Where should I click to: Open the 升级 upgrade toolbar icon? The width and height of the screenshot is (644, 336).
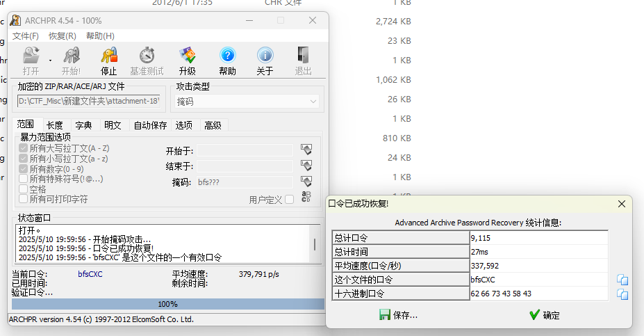click(x=188, y=61)
